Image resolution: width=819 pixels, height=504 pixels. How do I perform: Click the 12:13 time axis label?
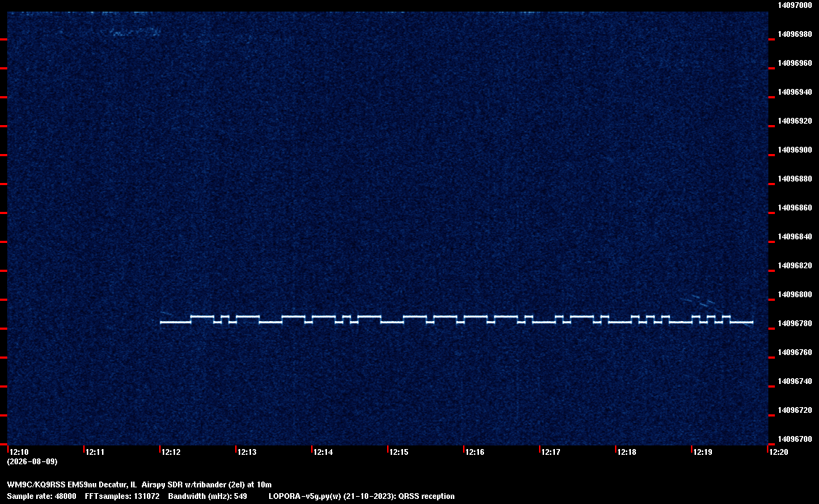247,452
